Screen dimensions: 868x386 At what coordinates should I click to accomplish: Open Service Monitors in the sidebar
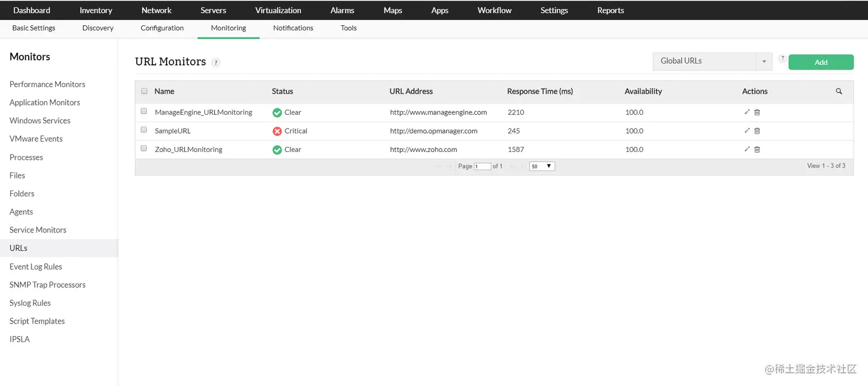coord(37,229)
